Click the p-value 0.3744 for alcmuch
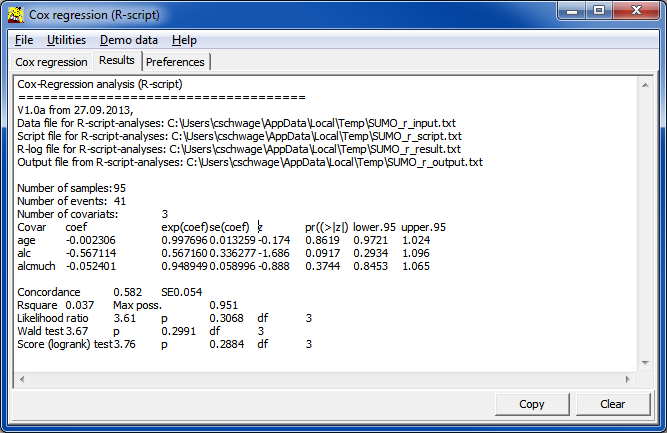The width and height of the screenshot is (667, 433). [x=322, y=266]
